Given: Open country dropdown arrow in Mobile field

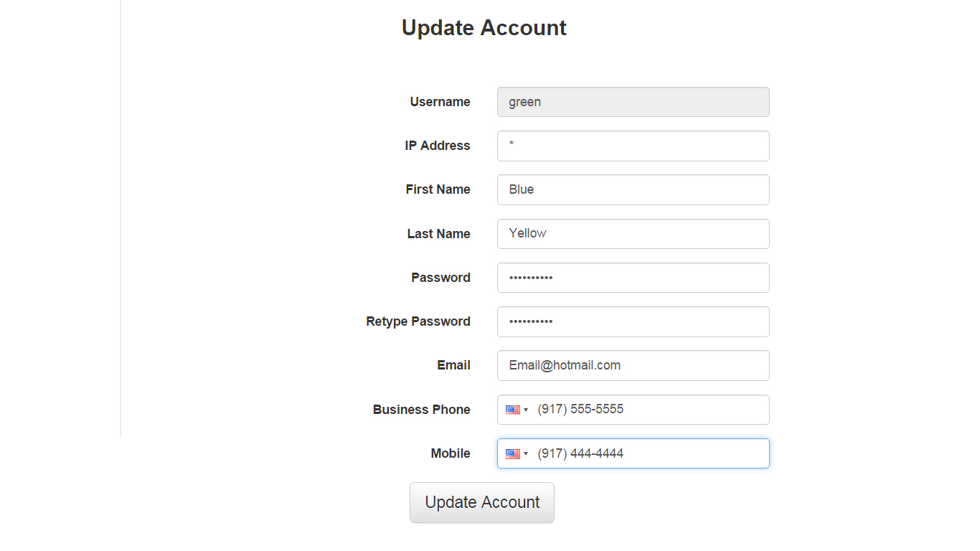Looking at the screenshot, I should (x=526, y=454).
